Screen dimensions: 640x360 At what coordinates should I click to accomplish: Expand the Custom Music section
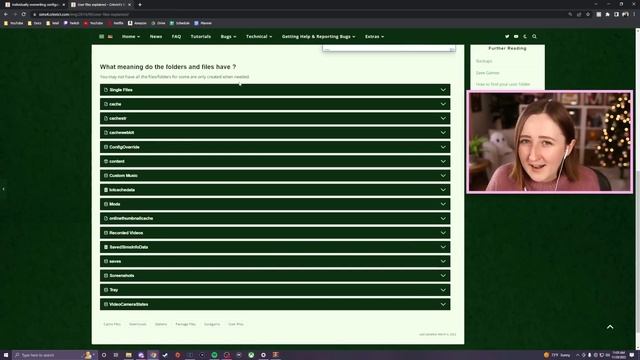275,176
